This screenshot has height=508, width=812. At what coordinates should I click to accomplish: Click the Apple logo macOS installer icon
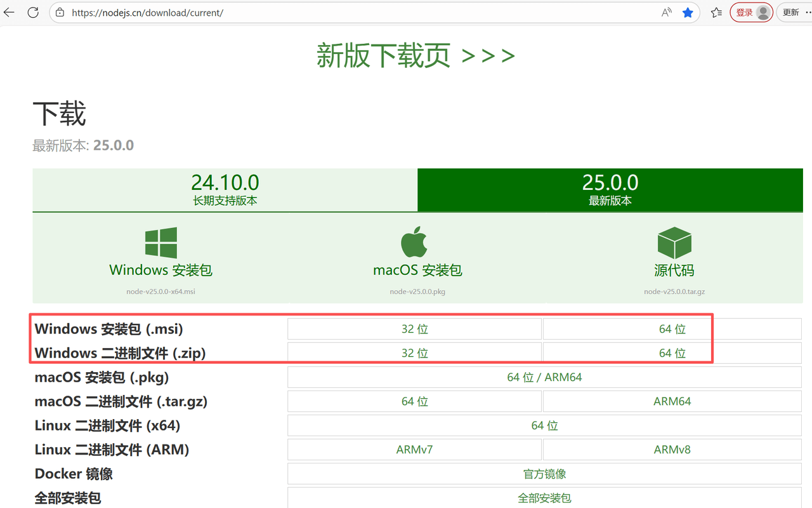[414, 242]
